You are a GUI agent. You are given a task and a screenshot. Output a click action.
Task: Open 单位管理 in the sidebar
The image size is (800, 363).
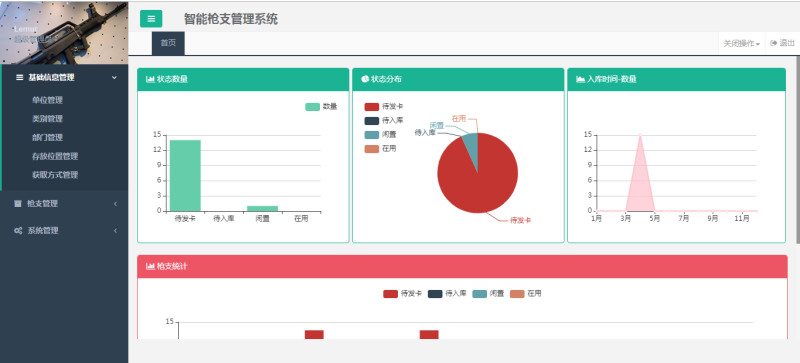click(47, 100)
